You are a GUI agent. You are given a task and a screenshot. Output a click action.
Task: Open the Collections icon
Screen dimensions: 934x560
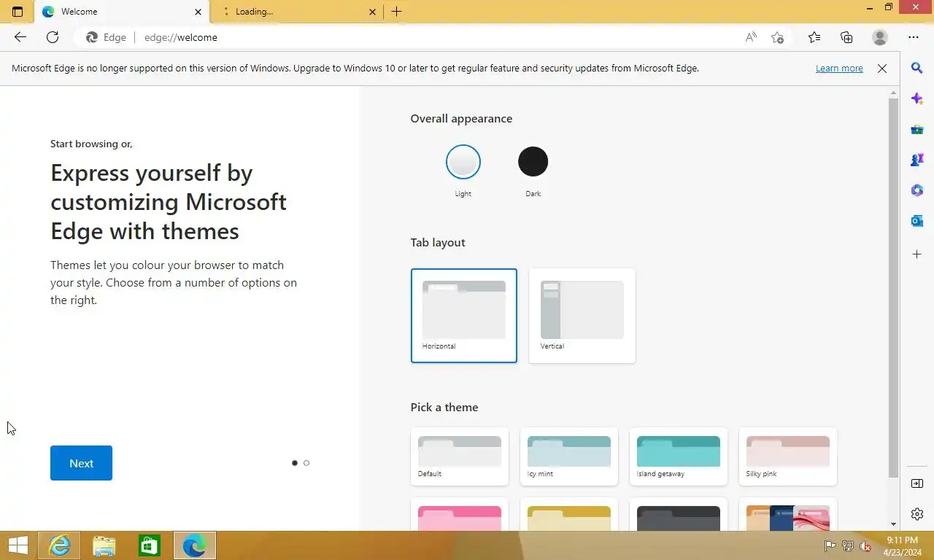coord(846,37)
